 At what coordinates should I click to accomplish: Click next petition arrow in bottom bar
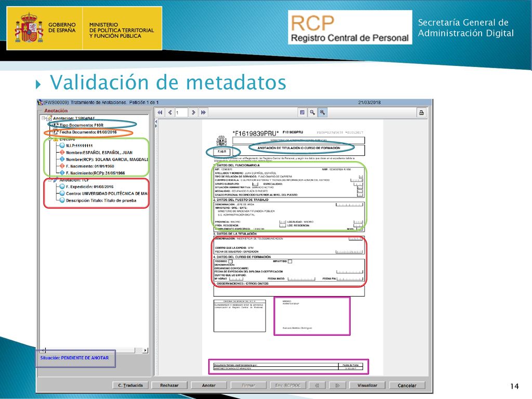pos(338,385)
